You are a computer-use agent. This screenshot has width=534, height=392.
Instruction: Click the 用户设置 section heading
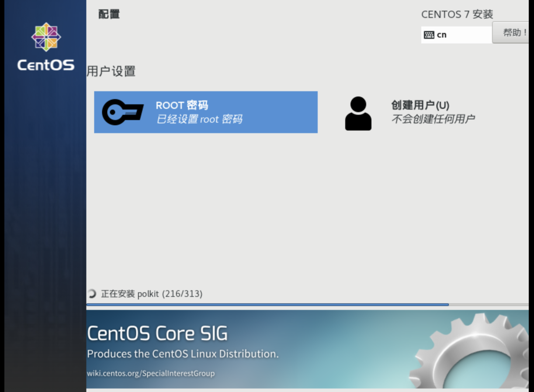click(x=111, y=71)
